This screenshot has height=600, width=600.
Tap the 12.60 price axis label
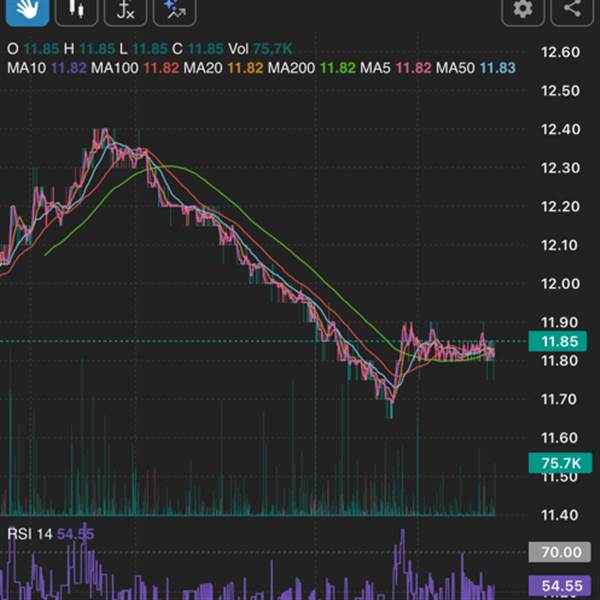point(561,52)
